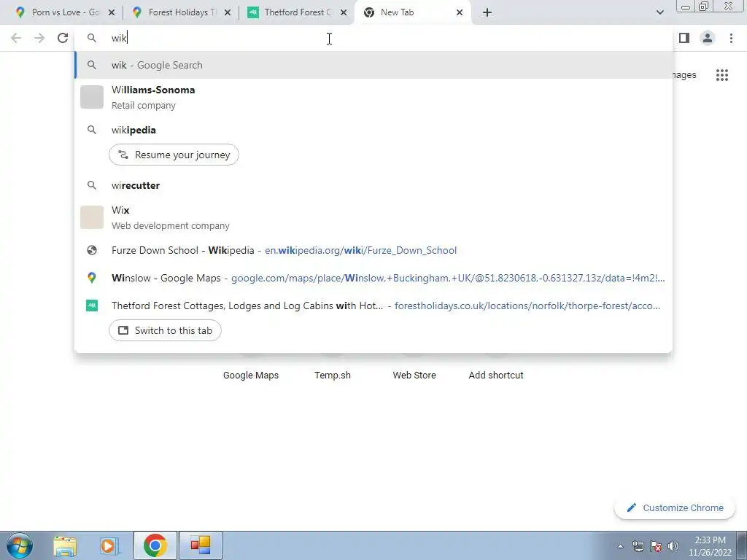This screenshot has height=560, width=747.
Task: Select the Wix company suggestion
Action: point(373,217)
